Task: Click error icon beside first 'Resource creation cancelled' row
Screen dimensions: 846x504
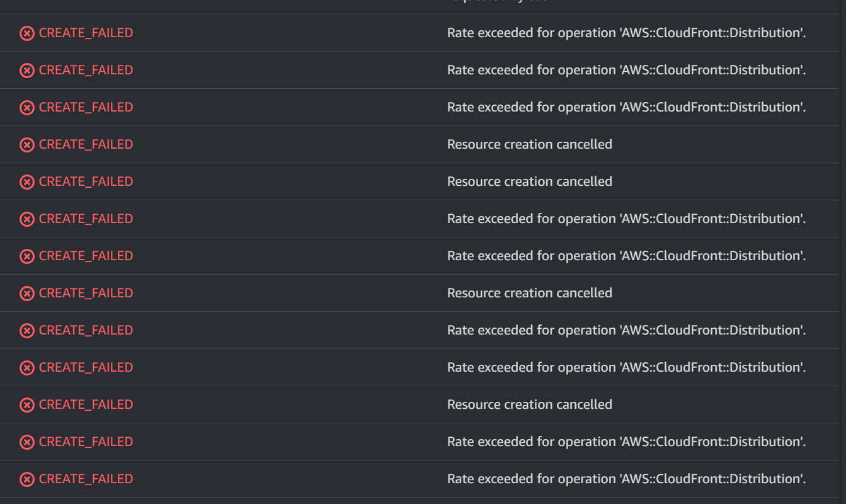Action: pyautogui.click(x=27, y=145)
